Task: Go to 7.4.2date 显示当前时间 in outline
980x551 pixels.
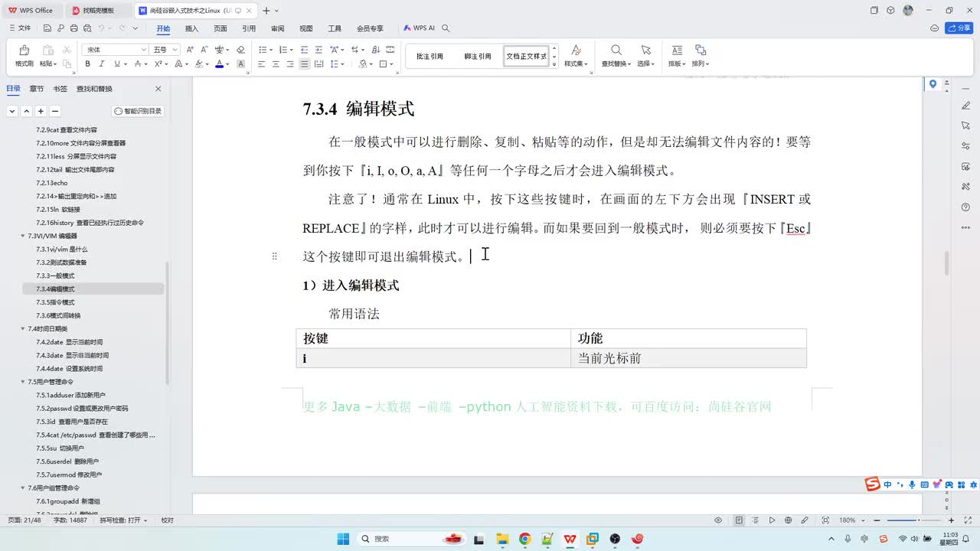Action: pos(69,342)
